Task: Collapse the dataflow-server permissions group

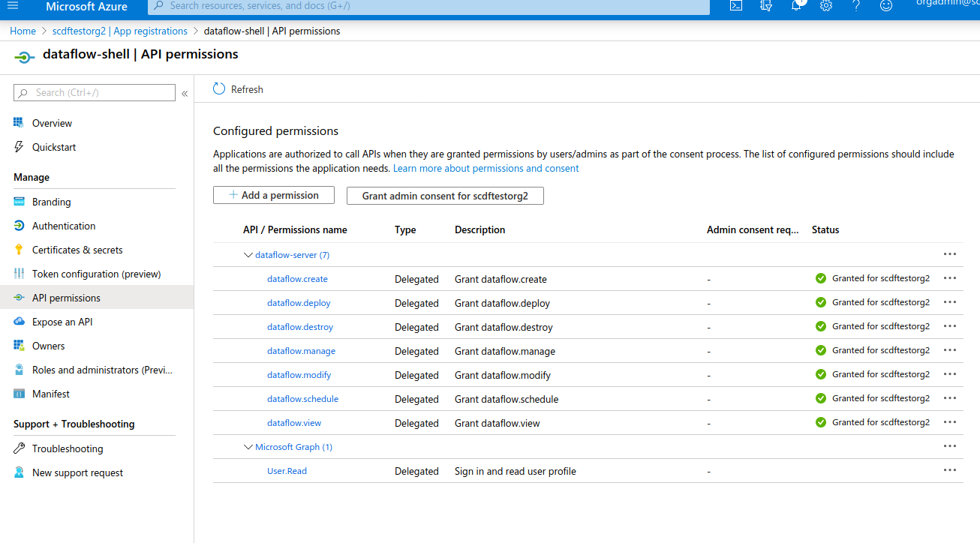Action: click(248, 255)
